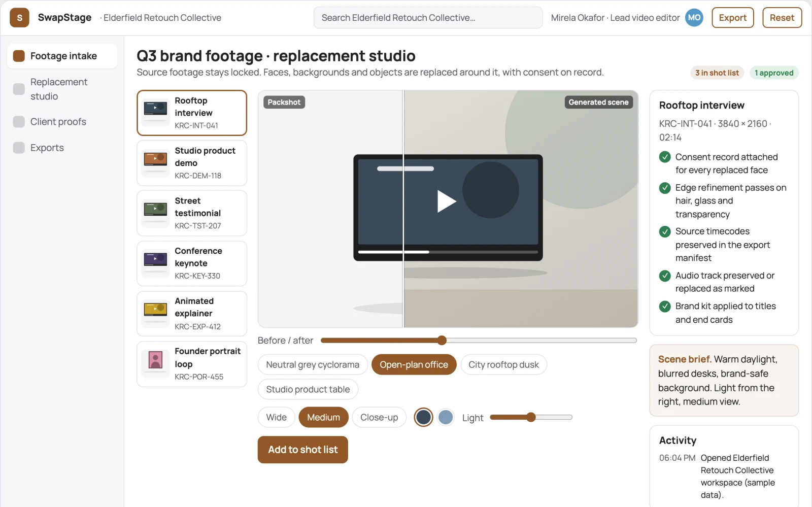Pick the dark navy color swatch

[x=423, y=417]
